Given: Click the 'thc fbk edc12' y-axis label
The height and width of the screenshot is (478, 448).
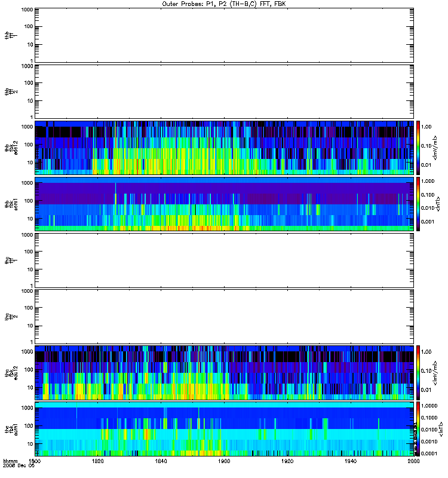Looking at the screenshot, I should tap(11, 373).
